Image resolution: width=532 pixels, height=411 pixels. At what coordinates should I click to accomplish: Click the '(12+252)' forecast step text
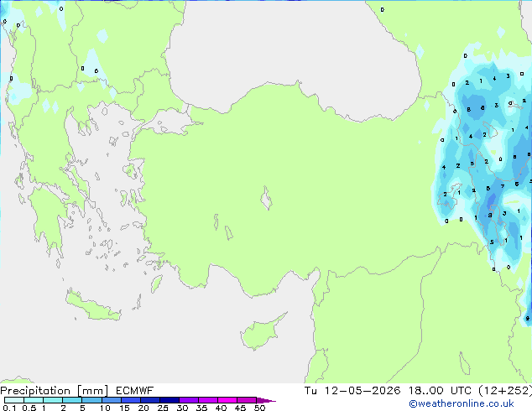click(505, 391)
